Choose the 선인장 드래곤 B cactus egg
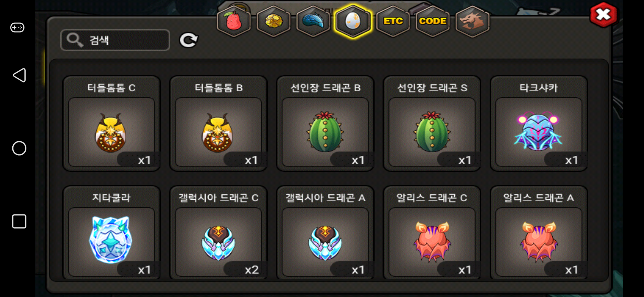The width and height of the screenshot is (644, 297). 325,123
